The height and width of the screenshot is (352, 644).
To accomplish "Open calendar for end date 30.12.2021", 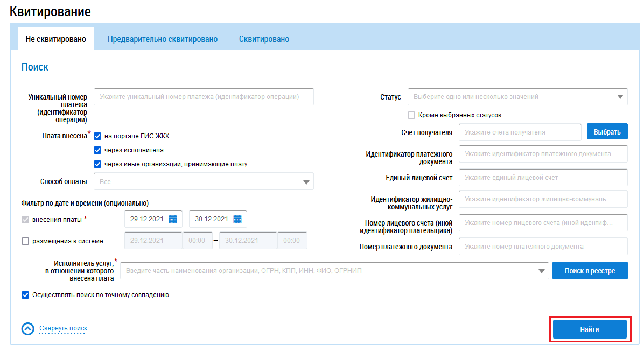I will click(237, 219).
